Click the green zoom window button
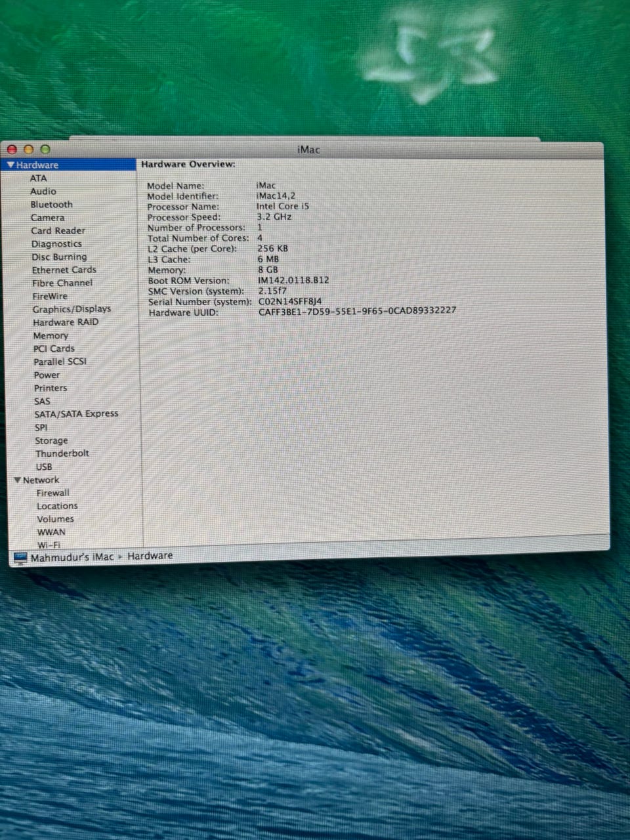This screenshot has width=630, height=840. point(45,150)
